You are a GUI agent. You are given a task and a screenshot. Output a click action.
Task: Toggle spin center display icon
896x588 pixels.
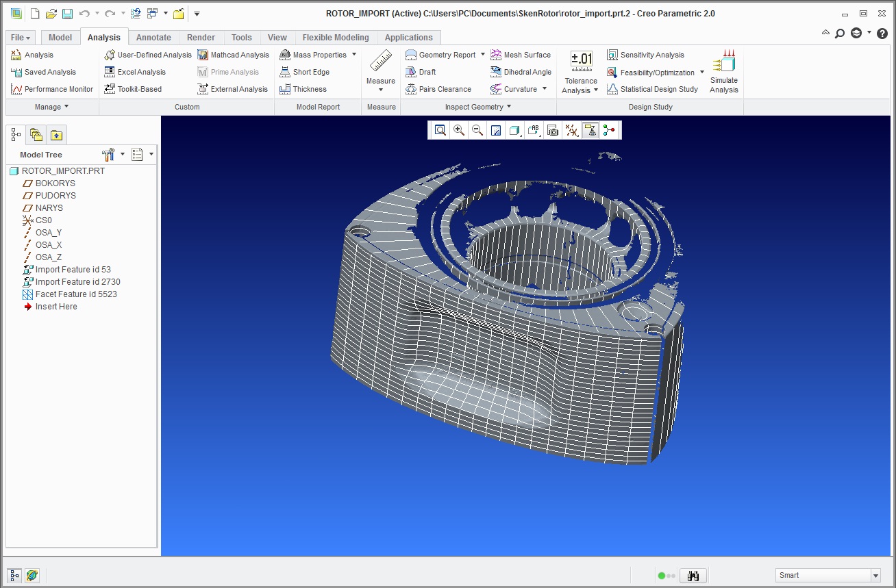608,130
